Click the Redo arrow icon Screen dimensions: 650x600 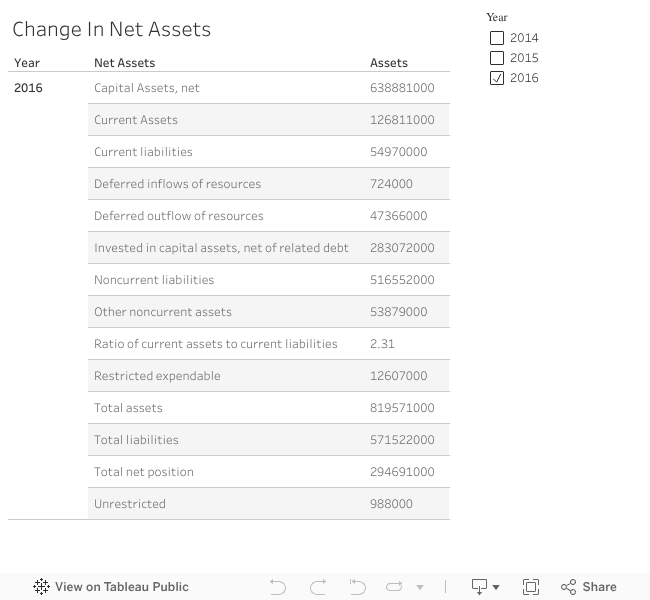318,587
